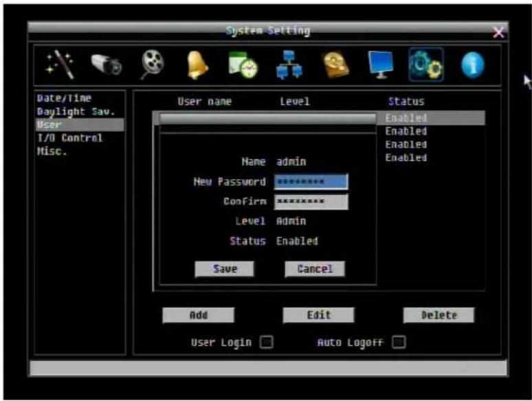Select Date/Time in the side menu

(64, 98)
